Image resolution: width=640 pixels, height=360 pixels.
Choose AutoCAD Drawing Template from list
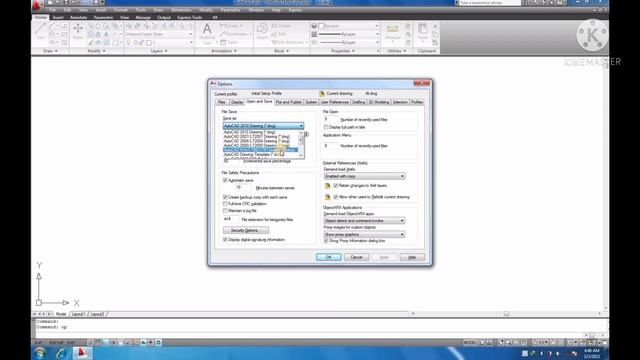(254, 155)
